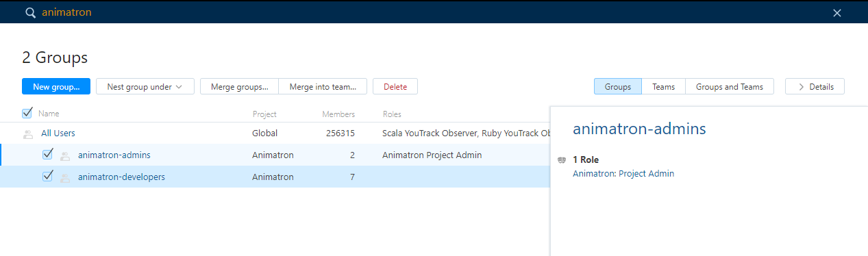Click the Merge groups button

pyautogui.click(x=239, y=87)
